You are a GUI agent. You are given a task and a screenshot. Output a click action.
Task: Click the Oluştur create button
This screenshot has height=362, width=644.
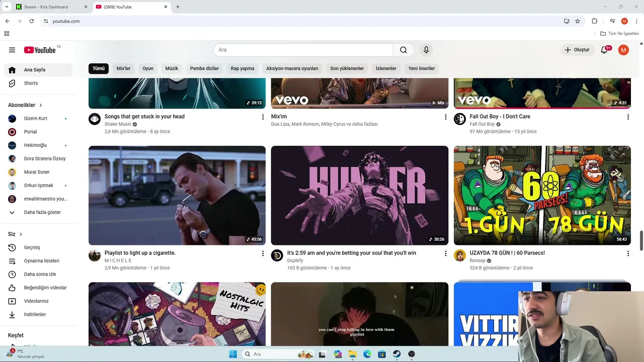click(x=577, y=50)
